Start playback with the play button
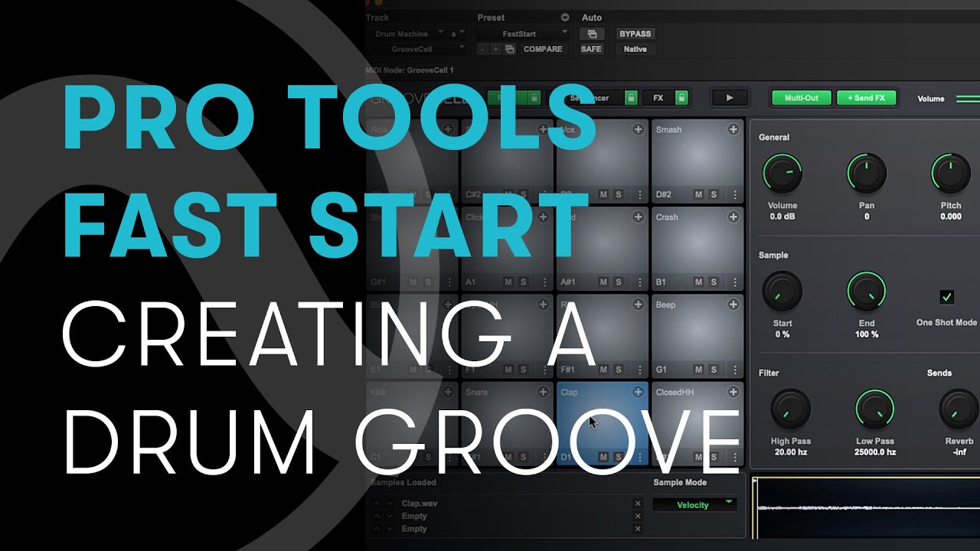 click(730, 98)
